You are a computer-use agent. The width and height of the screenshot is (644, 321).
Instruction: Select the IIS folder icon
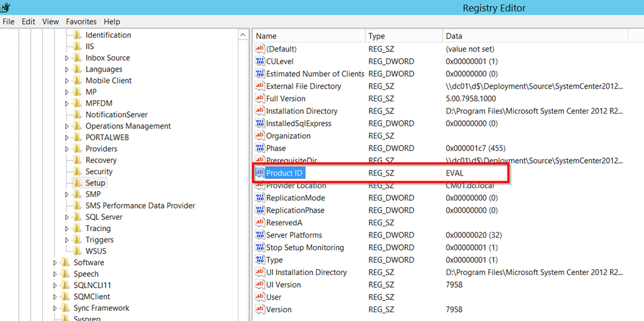pos(77,47)
